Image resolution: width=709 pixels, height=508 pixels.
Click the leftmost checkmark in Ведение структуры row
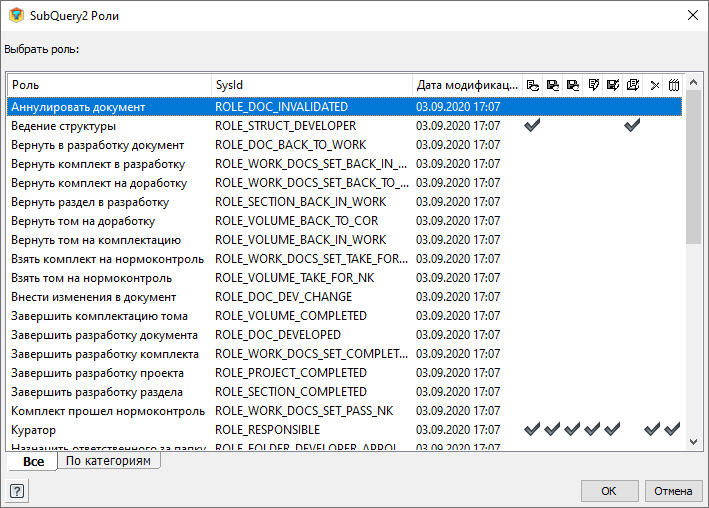pos(533,126)
